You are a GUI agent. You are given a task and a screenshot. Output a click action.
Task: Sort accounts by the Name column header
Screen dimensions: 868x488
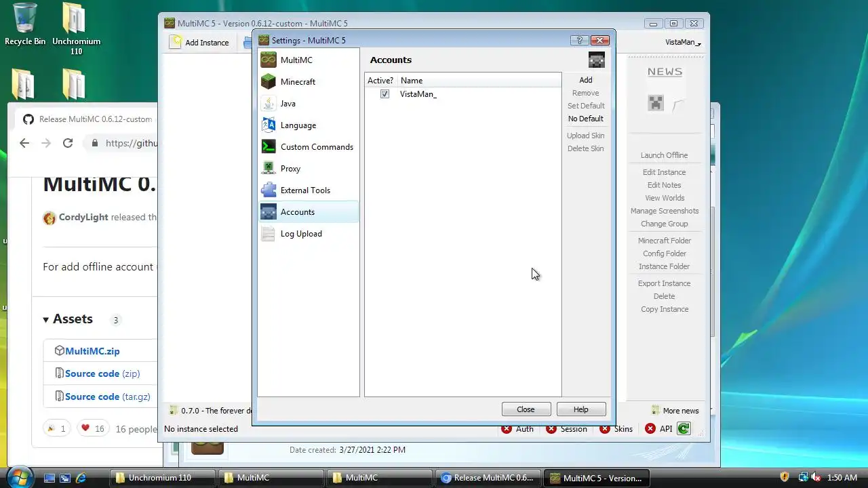pyautogui.click(x=479, y=81)
